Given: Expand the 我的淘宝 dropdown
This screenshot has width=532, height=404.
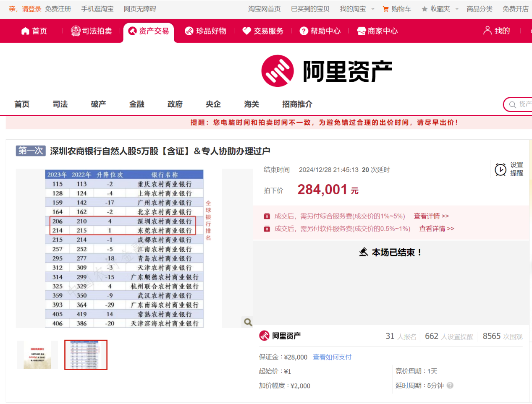Looking at the screenshot, I should click(x=373, y=8).
